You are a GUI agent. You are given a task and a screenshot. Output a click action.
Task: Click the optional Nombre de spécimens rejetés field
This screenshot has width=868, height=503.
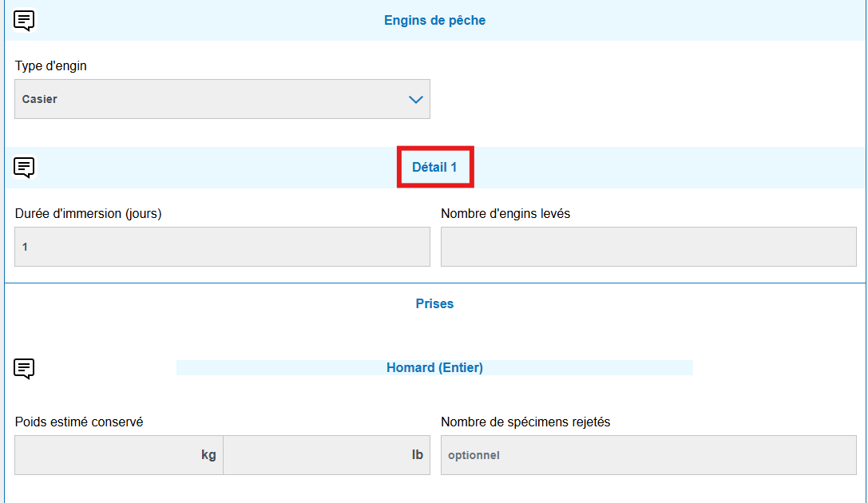point(648,455)
